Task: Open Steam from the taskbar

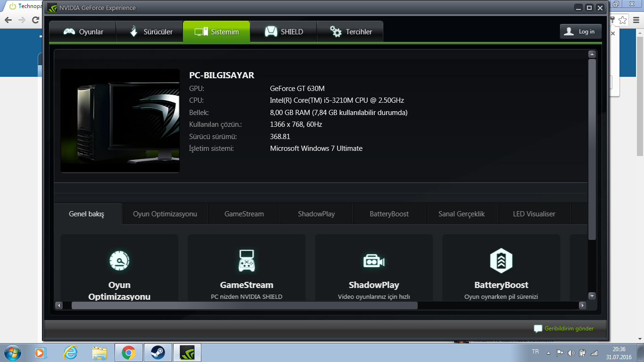Action: pos(158,352)
